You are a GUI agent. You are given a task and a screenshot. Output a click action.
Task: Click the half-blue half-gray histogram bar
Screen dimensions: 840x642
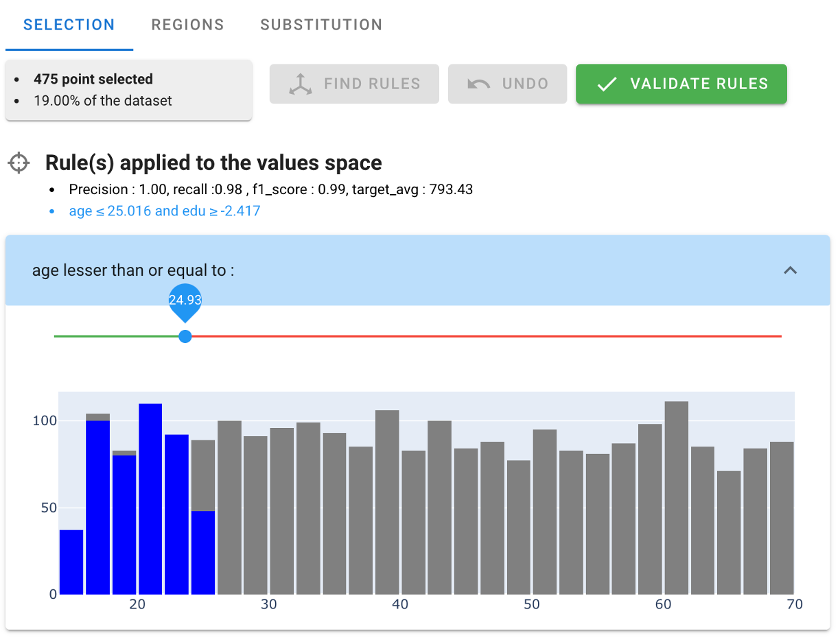[x=203, y=517]
